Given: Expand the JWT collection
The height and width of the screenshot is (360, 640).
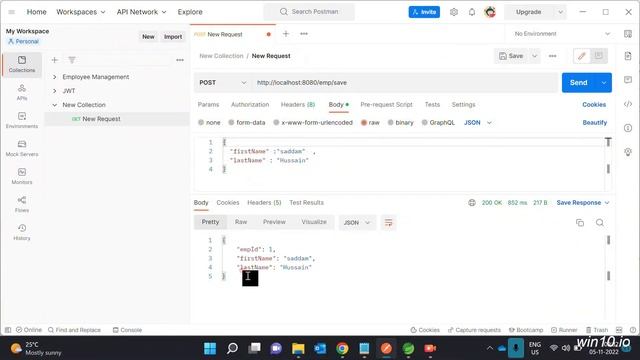Looking at the screenshot, I should [x=55, y=91].
